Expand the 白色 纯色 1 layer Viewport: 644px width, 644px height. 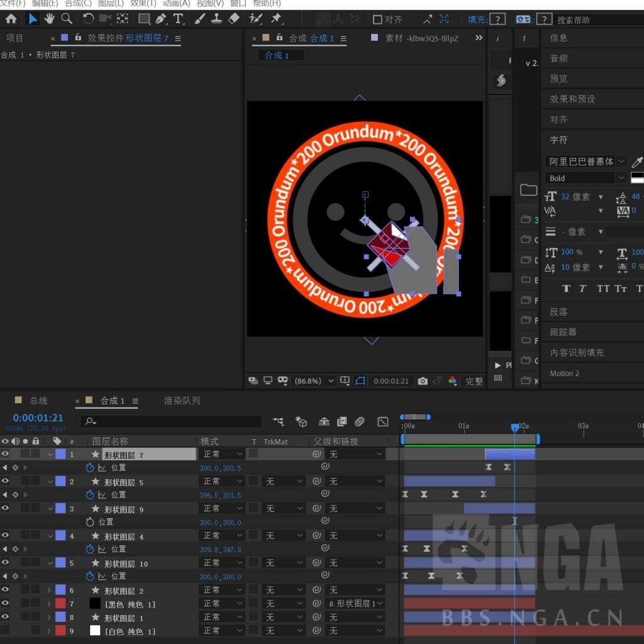[49, 631]
